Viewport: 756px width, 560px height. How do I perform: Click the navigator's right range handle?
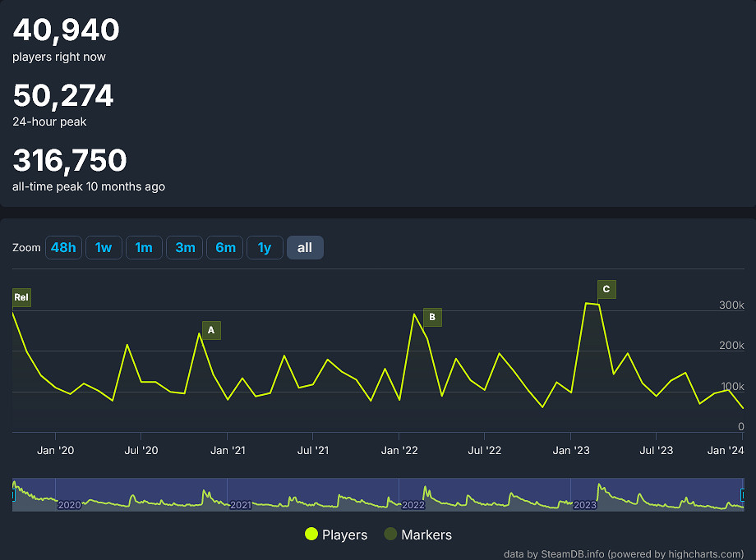click(x=742, y=495)
